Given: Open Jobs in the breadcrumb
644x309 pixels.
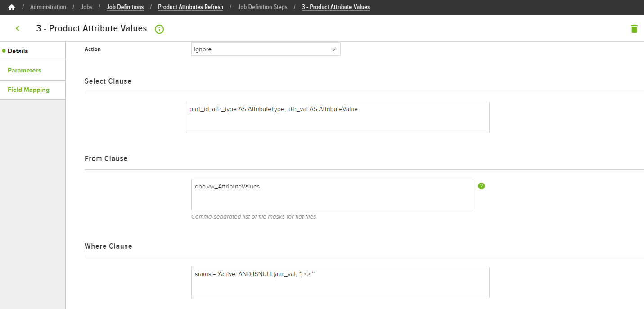Looking at the screenshot, I should click(x=86, y=7).
